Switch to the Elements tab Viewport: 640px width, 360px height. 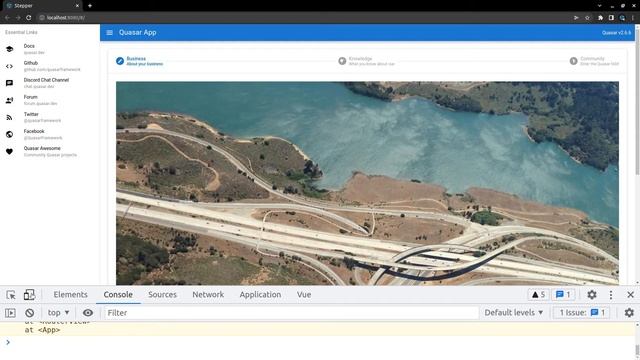(71, 295)
